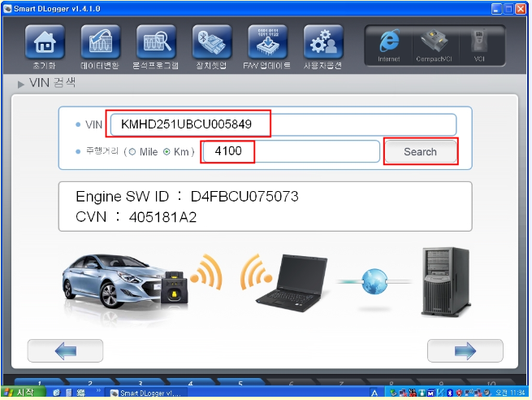
Task: Click the mileage input field with 4100
Action: click(x=291, y=151)
